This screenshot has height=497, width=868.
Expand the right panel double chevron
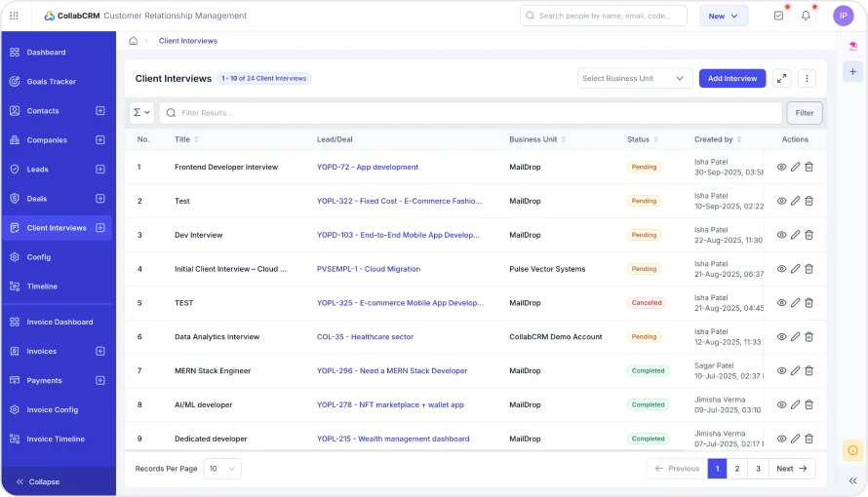[852, 481]
